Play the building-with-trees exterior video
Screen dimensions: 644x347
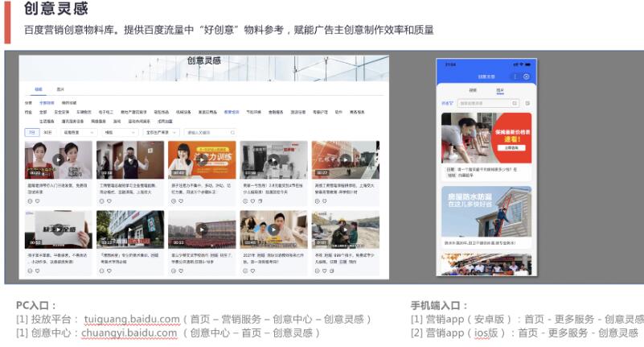click(130, 229)
